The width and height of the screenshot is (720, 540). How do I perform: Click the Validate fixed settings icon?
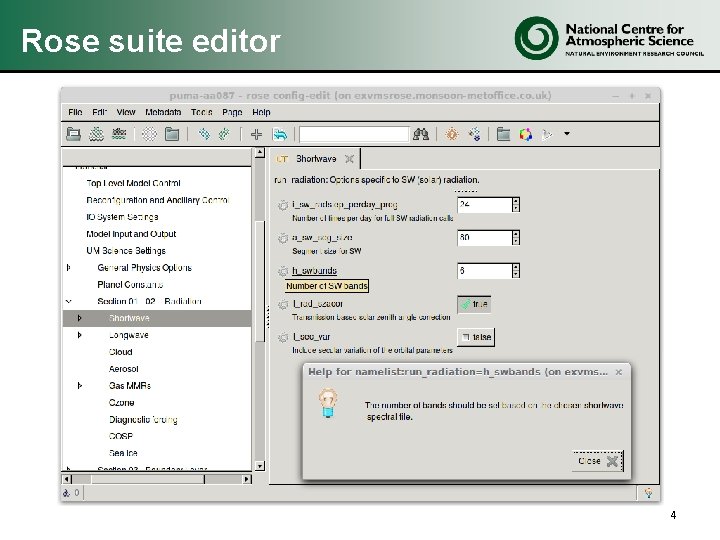click(x=452, y=134)
